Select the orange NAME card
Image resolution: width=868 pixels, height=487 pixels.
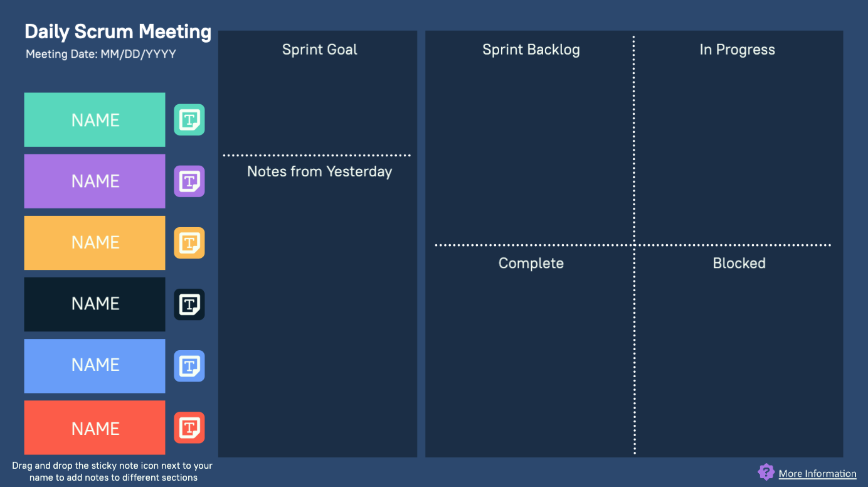point(95,243)
